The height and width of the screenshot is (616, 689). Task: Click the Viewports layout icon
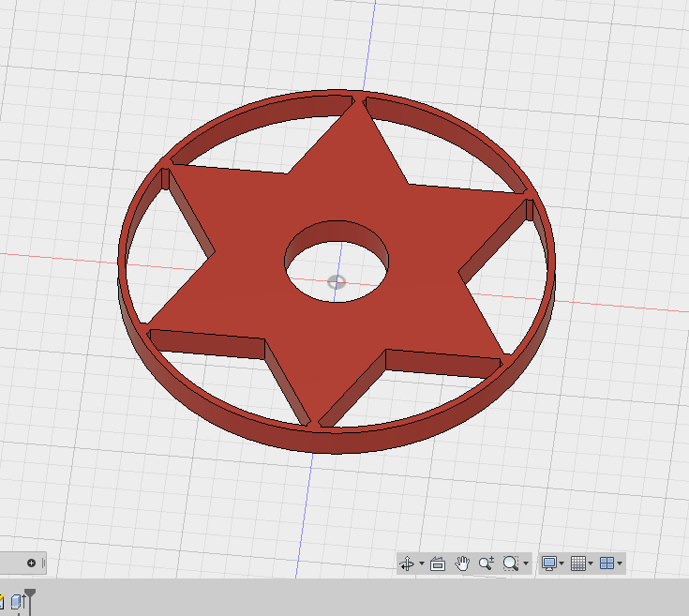pos(607,563)
